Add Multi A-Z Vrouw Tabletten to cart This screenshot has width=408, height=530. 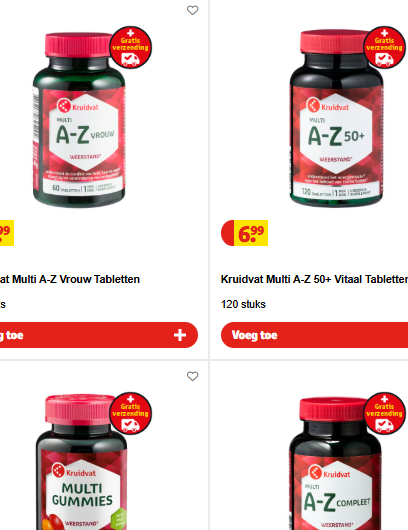pos(99,335)
